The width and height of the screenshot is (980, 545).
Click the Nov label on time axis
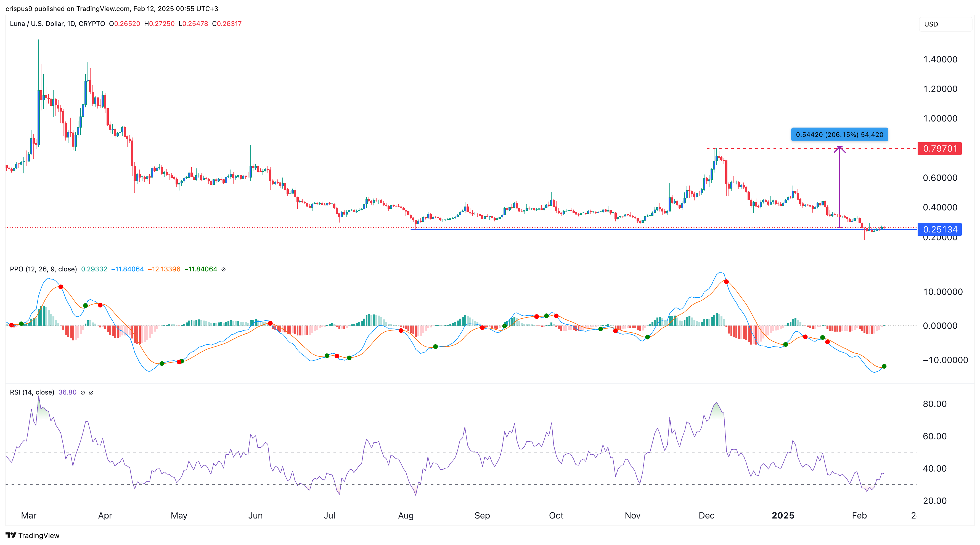tap(632, 516)
